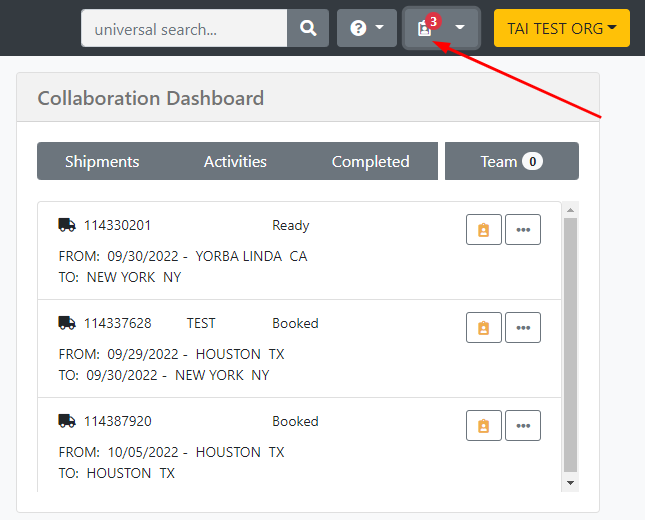
Task: Switch to the Activities tab
Action: [x=235, y=161]
